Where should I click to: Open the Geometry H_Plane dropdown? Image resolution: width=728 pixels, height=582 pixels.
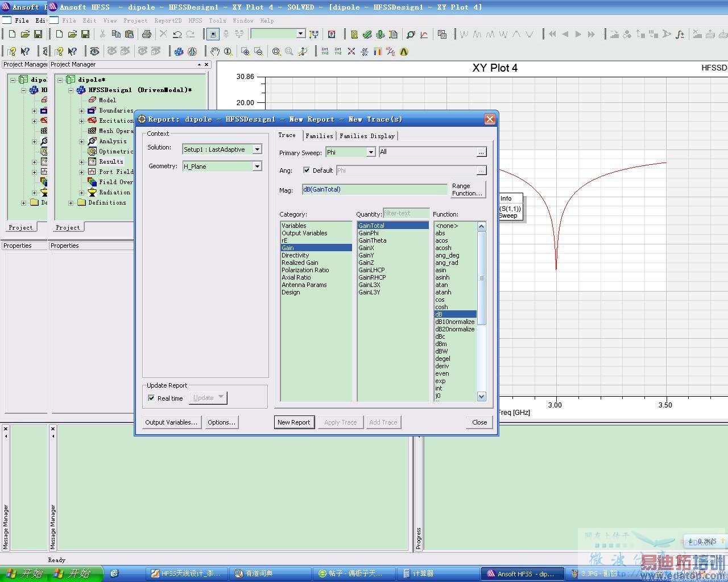coord(257,167)
